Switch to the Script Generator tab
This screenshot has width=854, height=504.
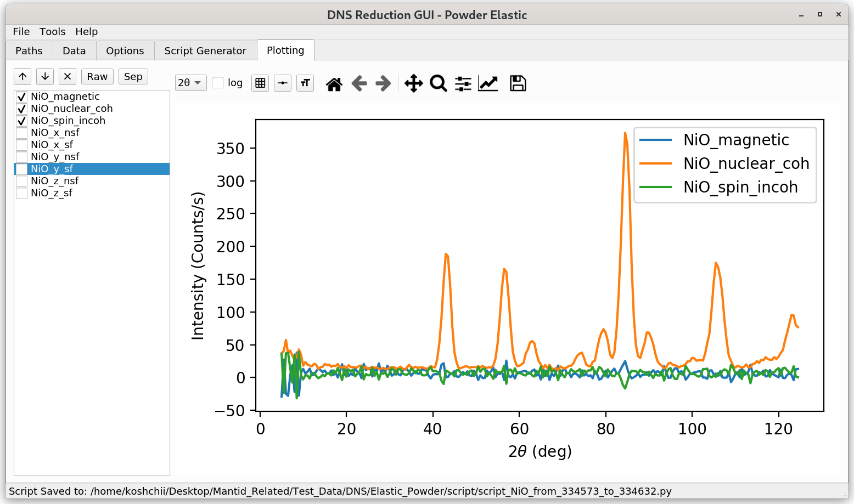click(205, 50)
